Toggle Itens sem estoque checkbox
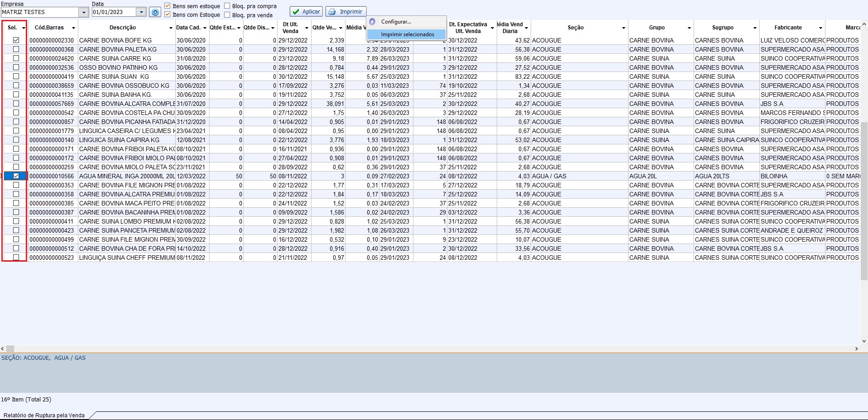This screenshot has width=868, height=420. click(x=168, y=6)
